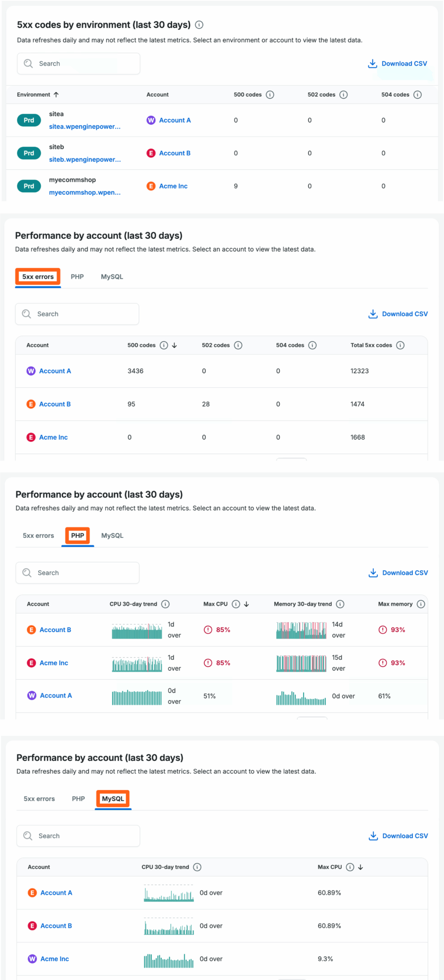Toggle sort arrow next to 500 codes in account table
444x980 pixels.
point(175,345)
